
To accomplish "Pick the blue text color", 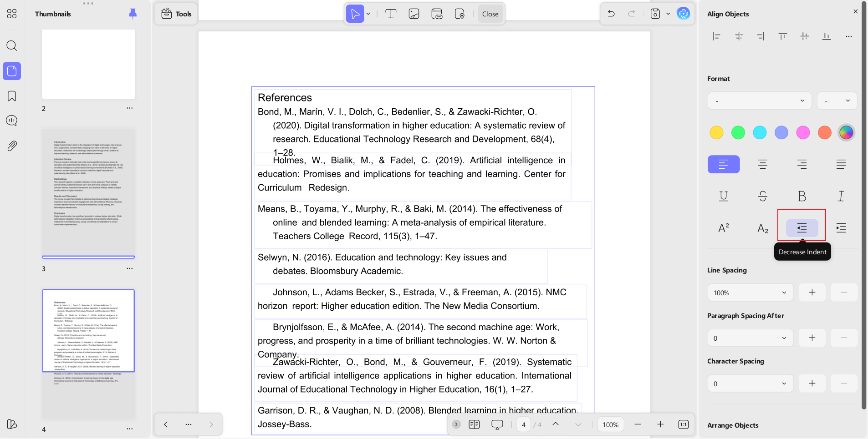I will click(x=781, y=132).
